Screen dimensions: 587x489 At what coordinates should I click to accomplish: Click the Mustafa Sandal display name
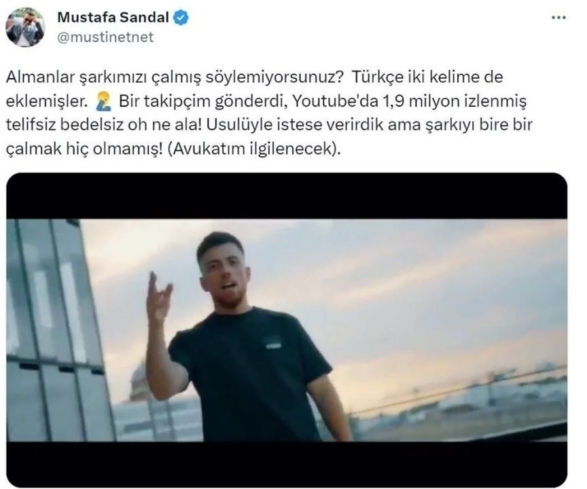[x=113, y=17]
